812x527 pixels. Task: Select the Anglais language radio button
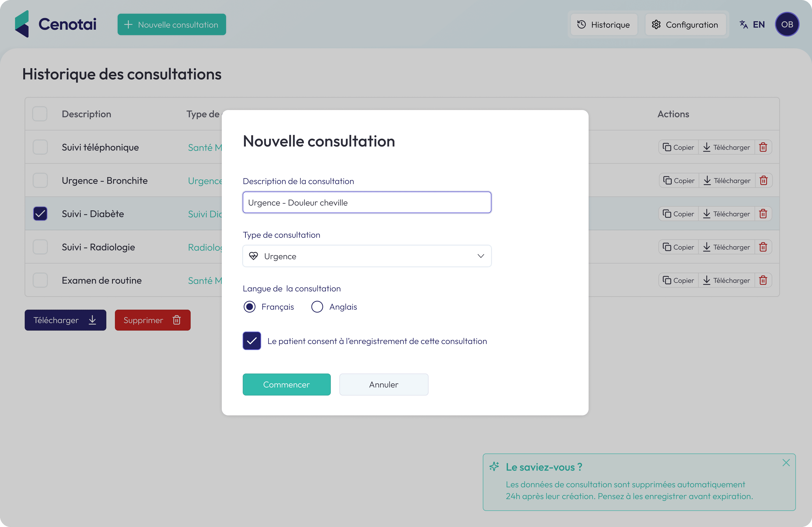tap(317, 307)
